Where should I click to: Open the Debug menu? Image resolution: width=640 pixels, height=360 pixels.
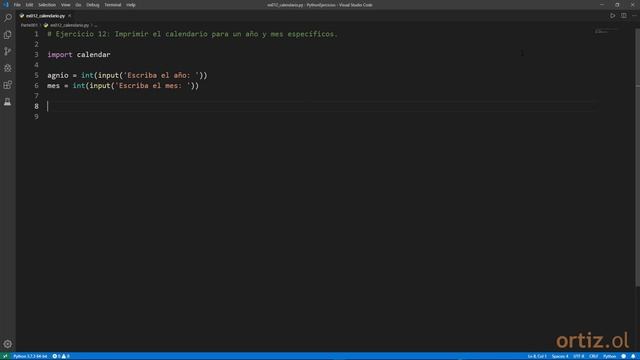tap(93, 5)
